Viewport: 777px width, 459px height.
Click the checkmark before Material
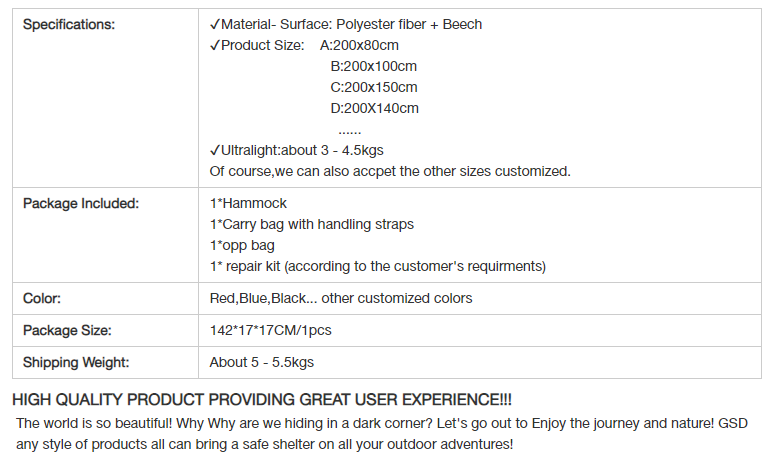(x=215, y=24)
